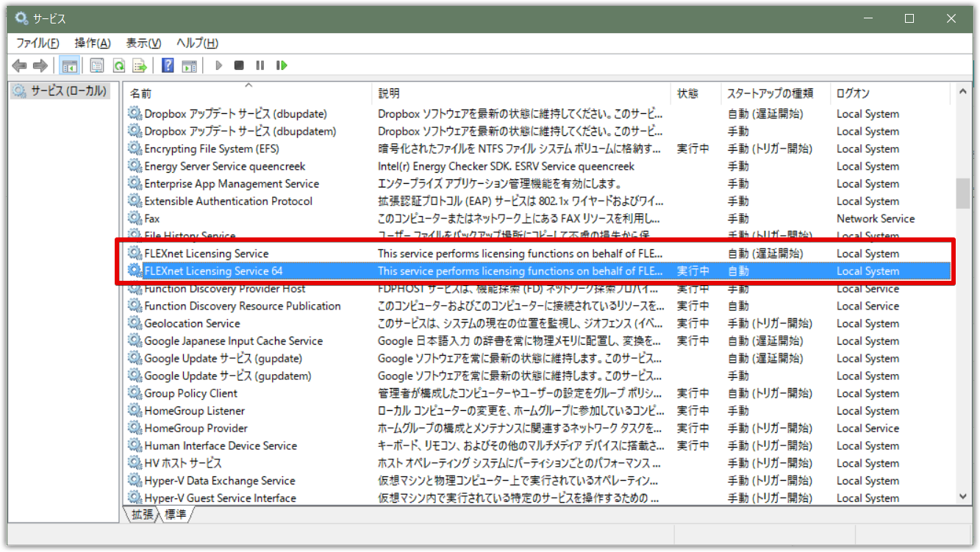Viewport: 980px width, 552px height.
Task: Click the blue Help toolbar icon
Action: point(168,66)
